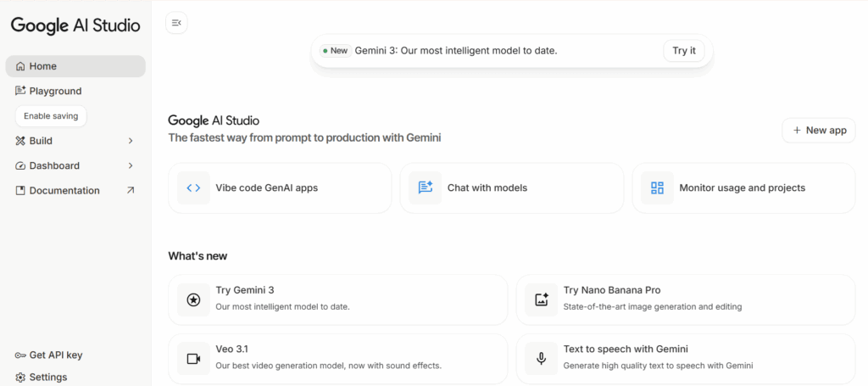
Task: Open the Veo 3.1 card
Action: tap(337, 359)
